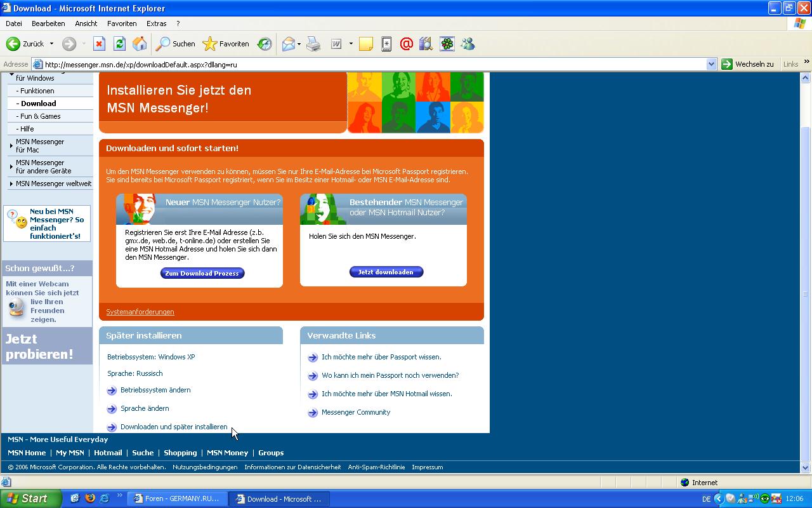Open Mail icon dropdown arrow
812x508 pixels.
[299, 44]
